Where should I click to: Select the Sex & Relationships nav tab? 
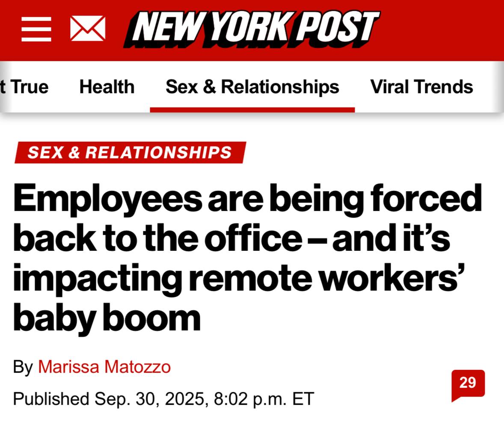[x=252, y=87]
